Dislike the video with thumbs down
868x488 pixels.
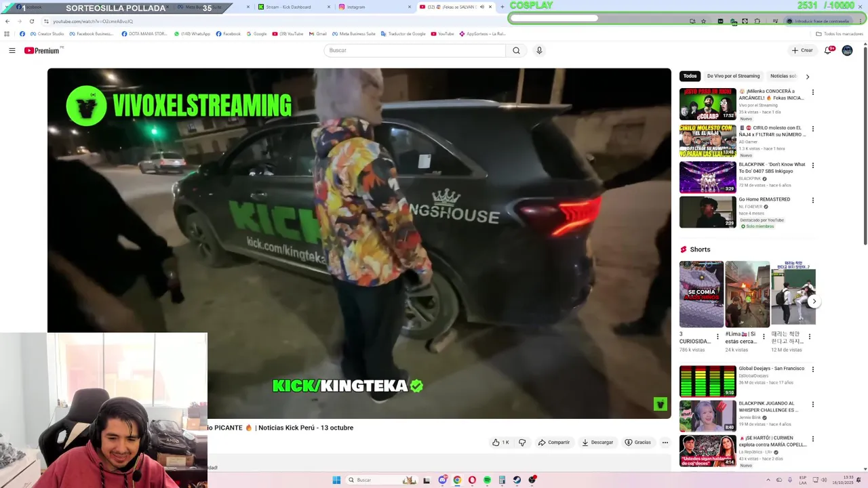click(522, 443)
